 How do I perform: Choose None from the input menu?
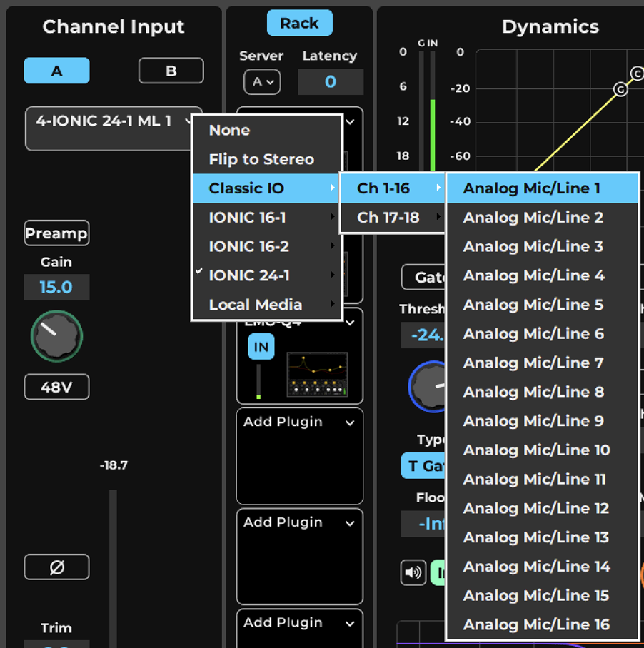point(267,130)
